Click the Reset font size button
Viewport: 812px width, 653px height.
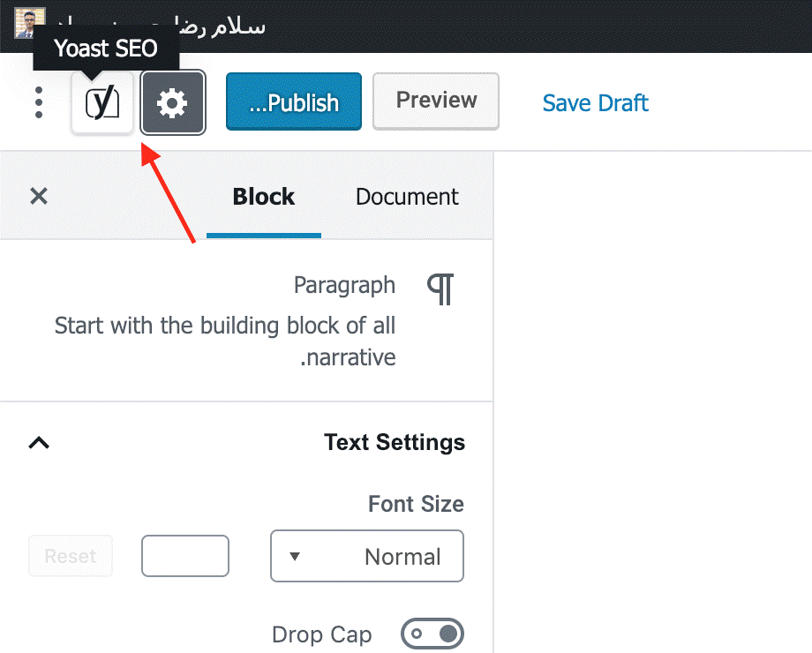71,556
